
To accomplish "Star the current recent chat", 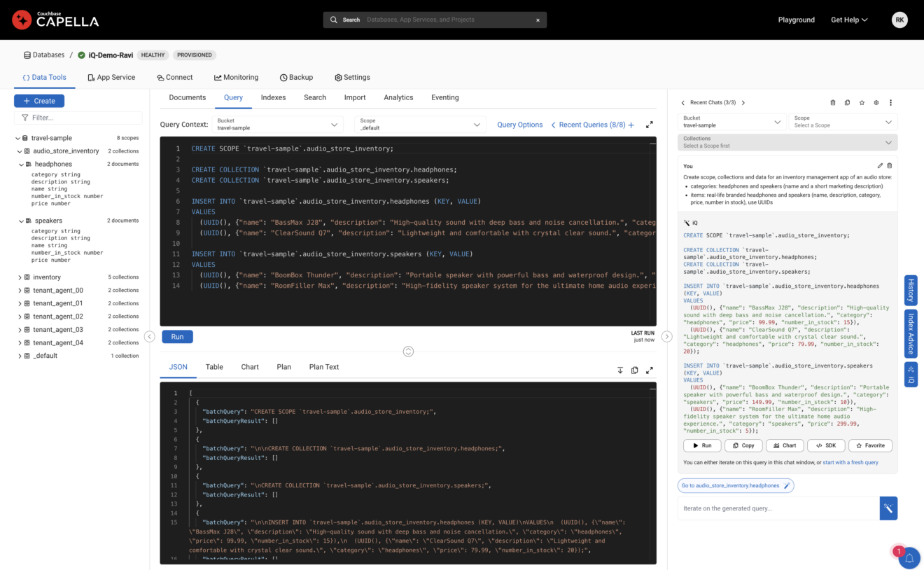I will point(862,102).
